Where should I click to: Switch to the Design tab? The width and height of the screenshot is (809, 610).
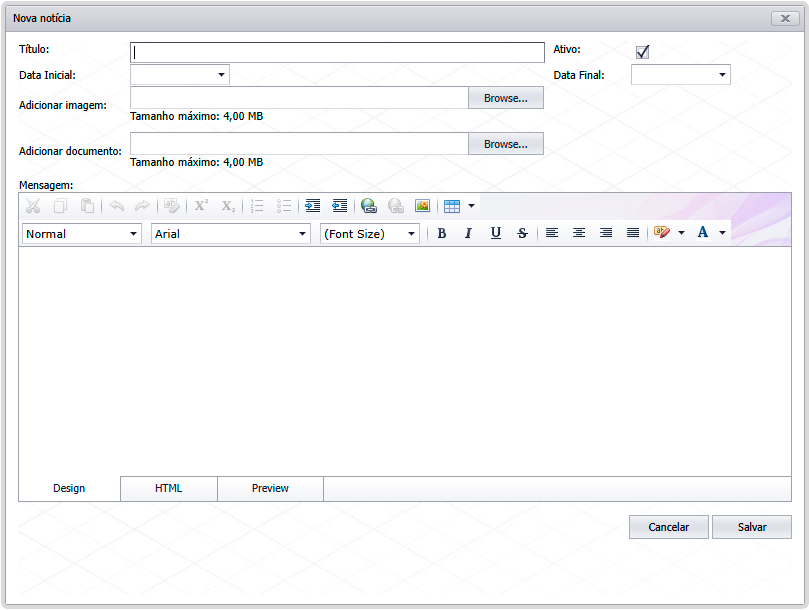[x=69, y=488]
